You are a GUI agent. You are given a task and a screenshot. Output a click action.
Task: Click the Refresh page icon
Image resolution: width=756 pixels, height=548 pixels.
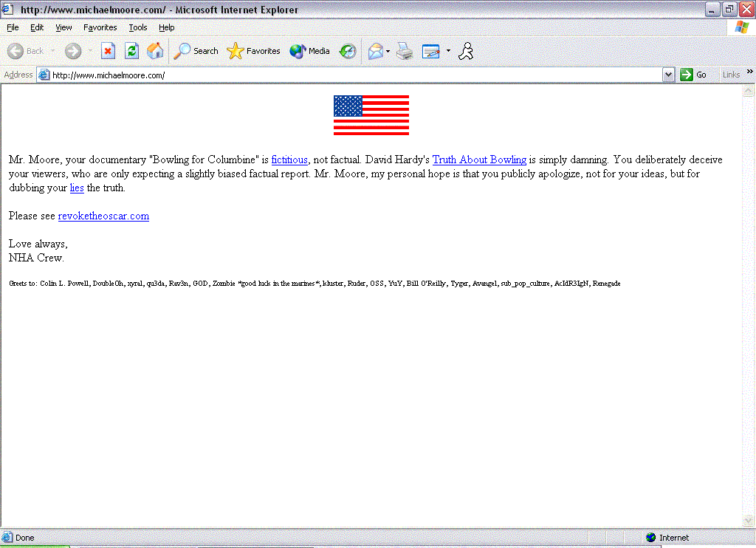(x=131, y=51)
